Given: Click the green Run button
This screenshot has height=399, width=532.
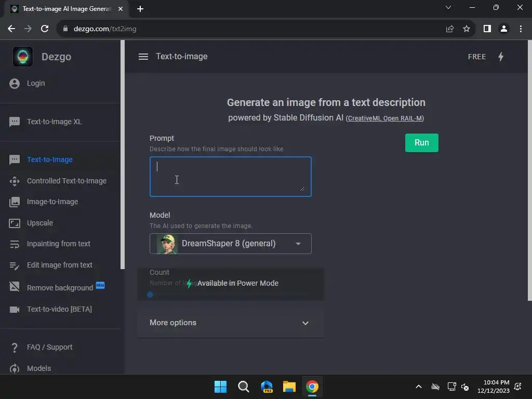Looking at the screenshot, I should point(422,143).
